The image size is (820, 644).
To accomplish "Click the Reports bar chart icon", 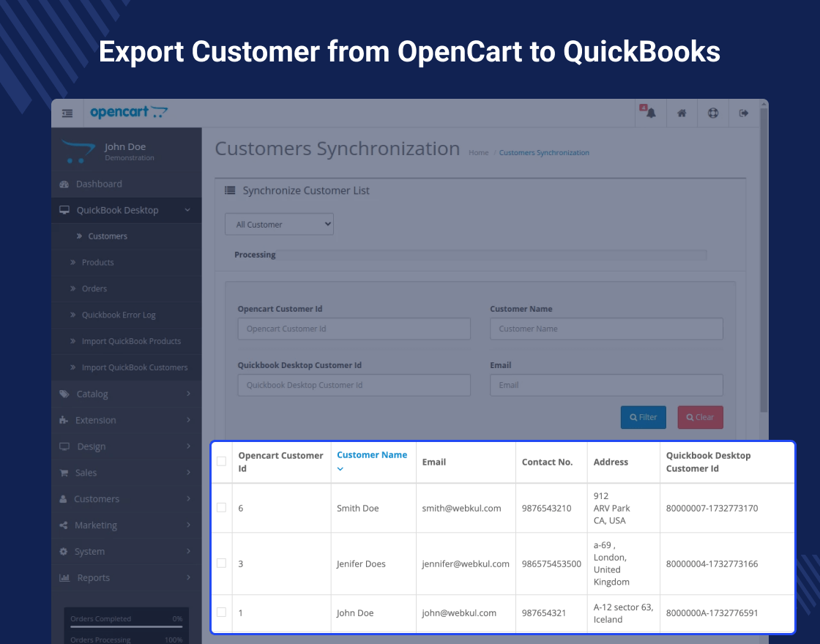I will 64,577.
